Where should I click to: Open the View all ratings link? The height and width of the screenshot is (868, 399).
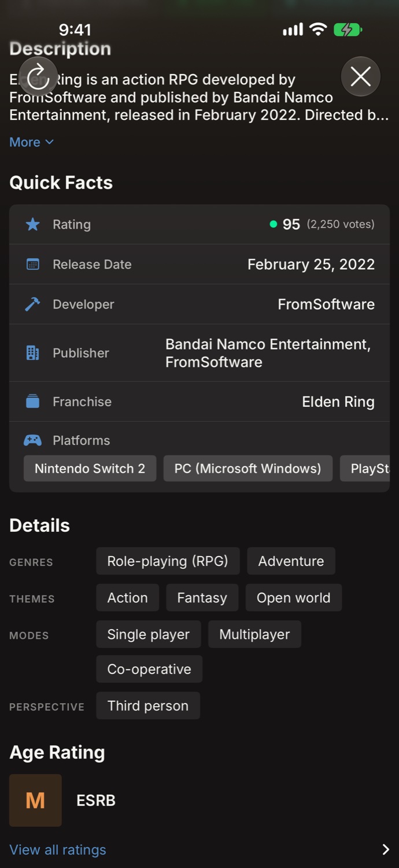coord(58,849)
